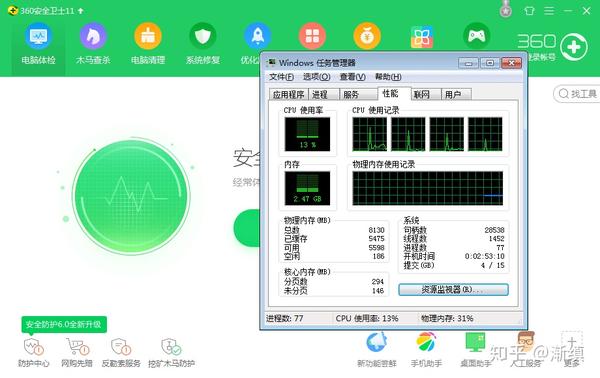600x378 pixels.
Task: Click the 资源监视器 resource monitor button
Action: tap(453, 290)
